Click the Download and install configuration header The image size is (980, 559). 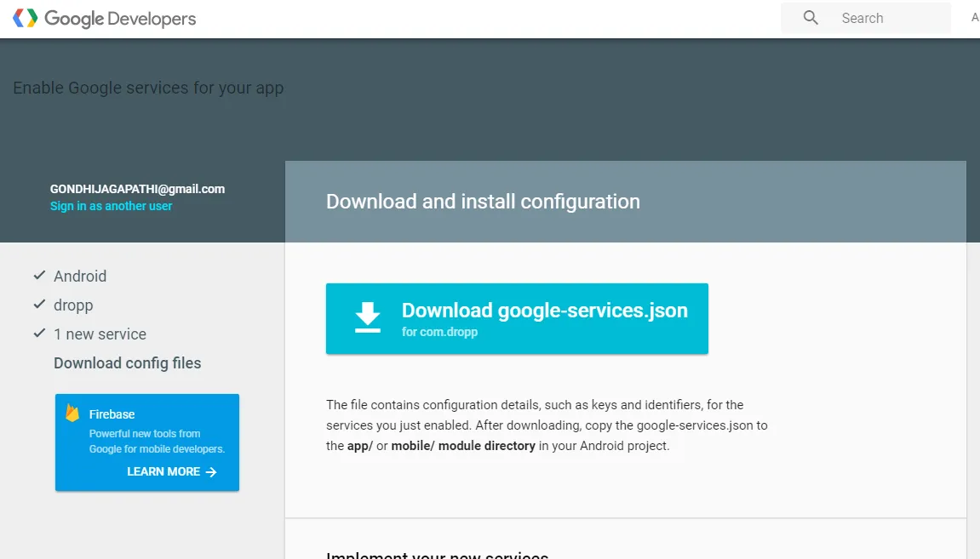[x=483, y=202]
